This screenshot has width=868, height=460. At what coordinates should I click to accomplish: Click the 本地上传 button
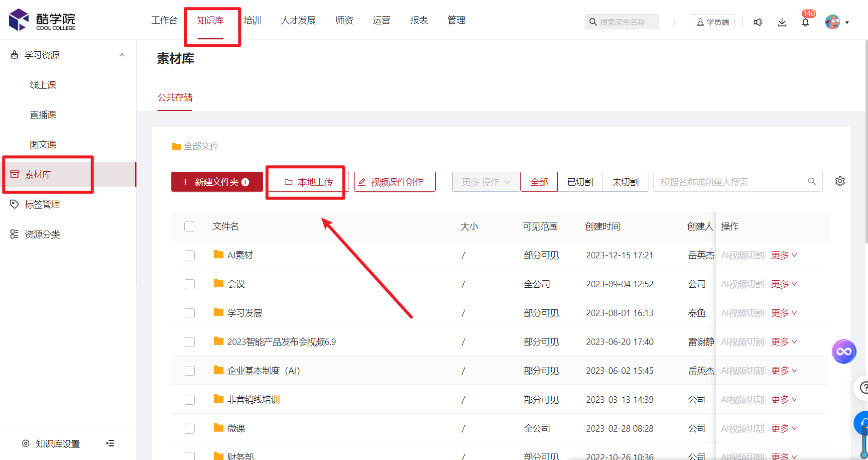pyautogui.click(x=308, y=182)
